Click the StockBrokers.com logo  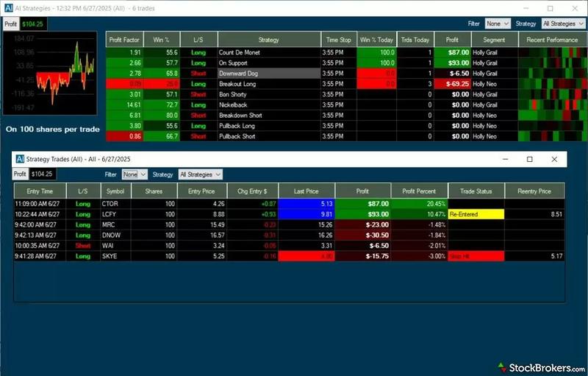[539, 366]
